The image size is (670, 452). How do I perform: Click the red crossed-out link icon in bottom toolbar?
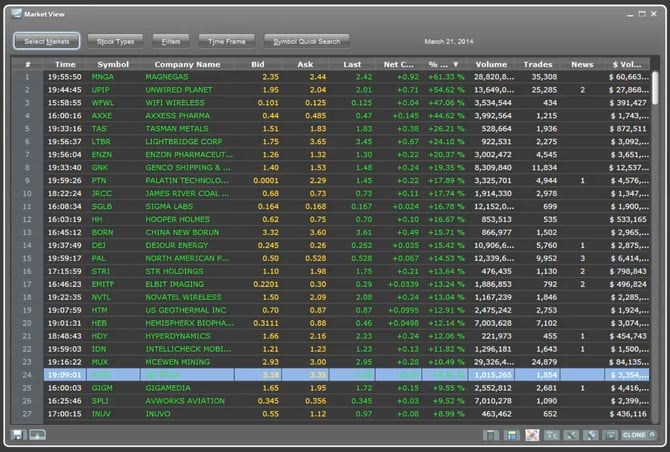tap(532, 435)
